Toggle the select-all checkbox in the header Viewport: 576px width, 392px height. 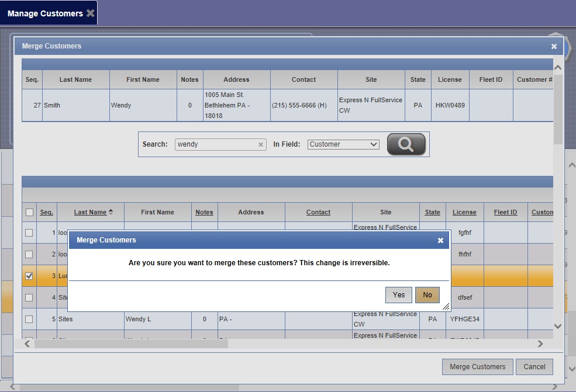(x=29, y=212)
